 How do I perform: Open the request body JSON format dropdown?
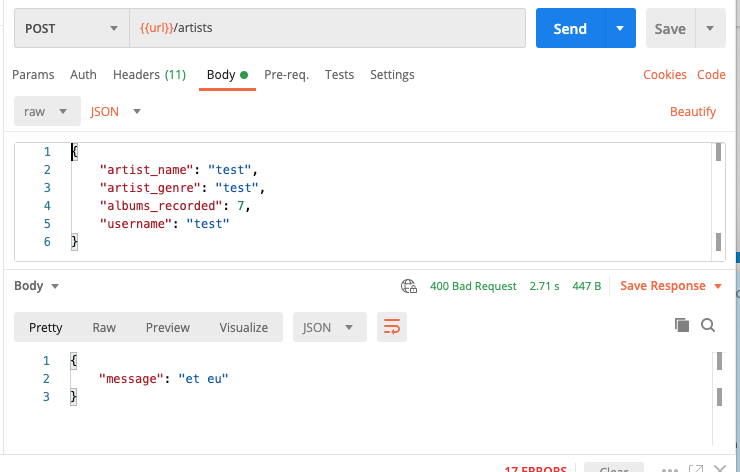pos(116,112)
